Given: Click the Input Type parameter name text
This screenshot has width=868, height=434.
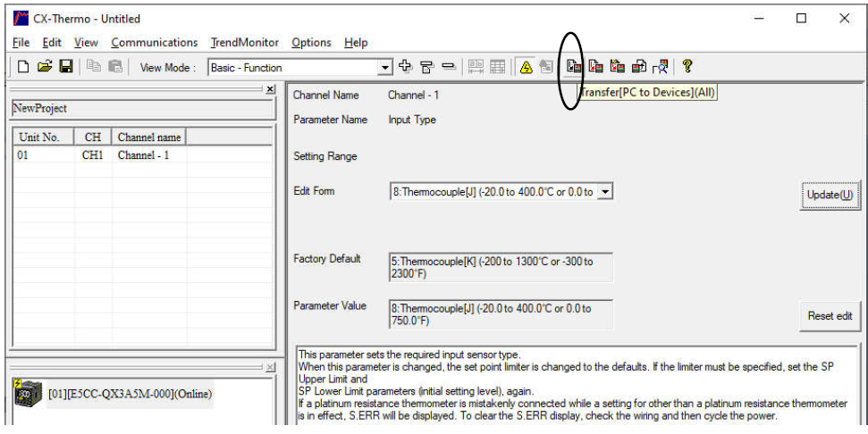Looking at the screenshot, I should coord(412,120).
